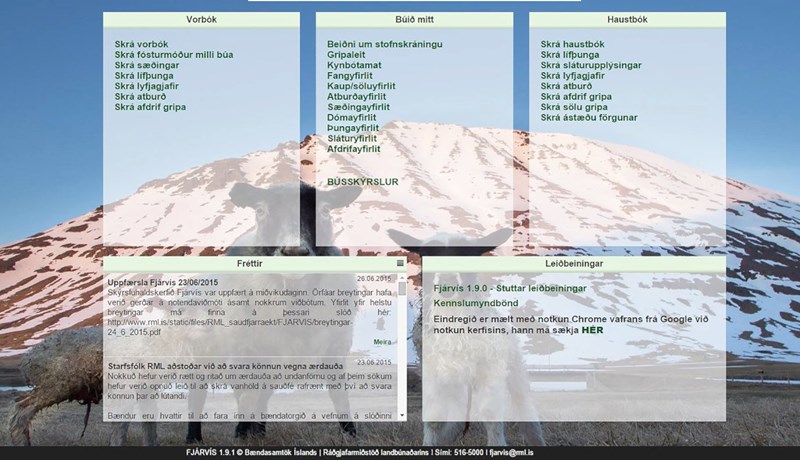Open Skrá sölu gripa
Viewport: 800px width, 460px height.
[574, 107]
